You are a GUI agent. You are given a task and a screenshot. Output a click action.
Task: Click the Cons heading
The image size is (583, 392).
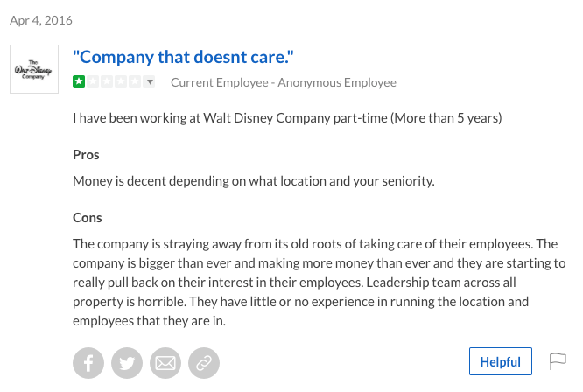(87, 218)
